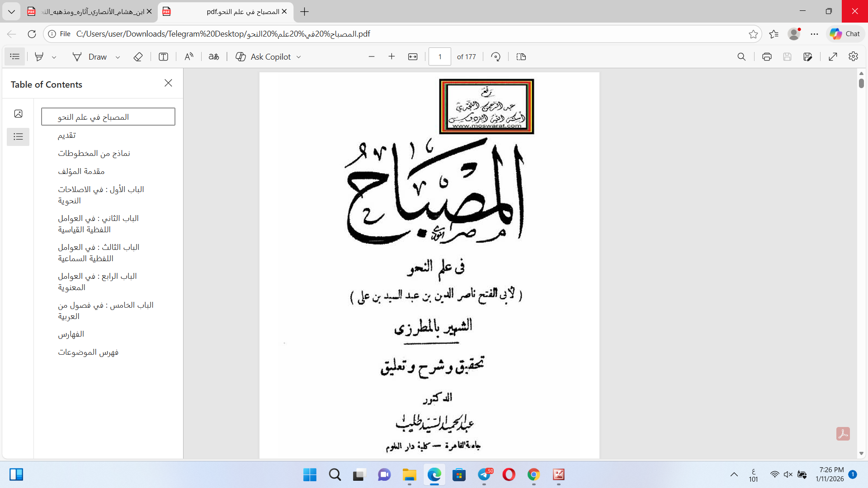Click the address bar URL
The image size is (868, 488).
pyautogui.click(x=223, y=34)
